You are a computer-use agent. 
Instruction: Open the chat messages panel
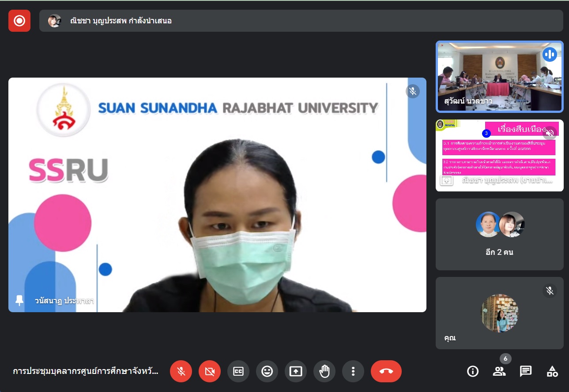(x=526, y=371)
